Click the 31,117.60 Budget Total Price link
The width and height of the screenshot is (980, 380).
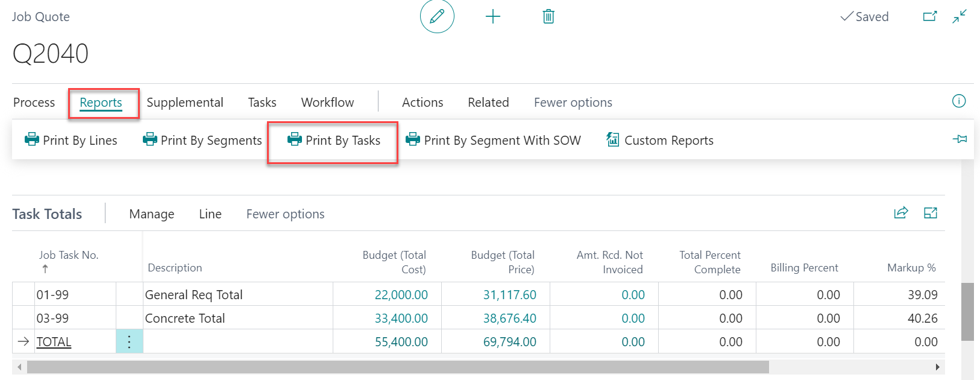[509, 295]
